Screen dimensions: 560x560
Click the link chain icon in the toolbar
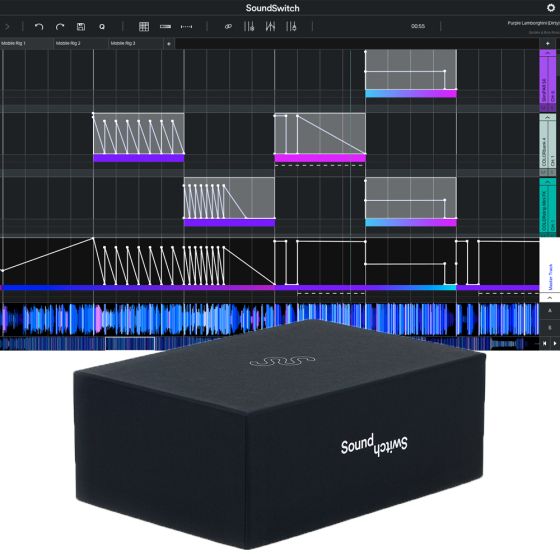(x=228, y=26)
